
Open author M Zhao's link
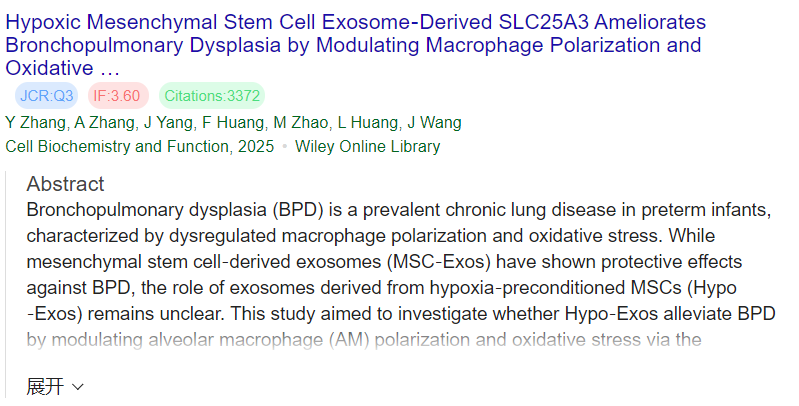pyautogui.click(x=301, y=123)
